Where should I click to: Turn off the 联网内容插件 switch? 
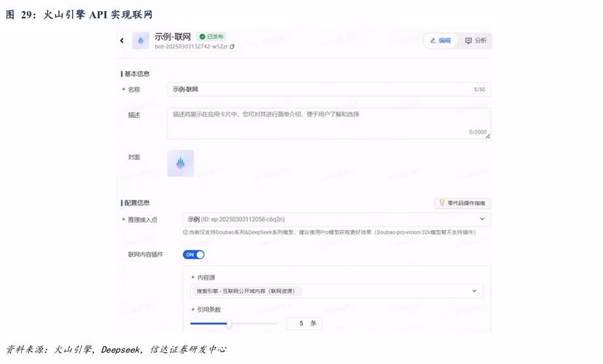[194, 255]
